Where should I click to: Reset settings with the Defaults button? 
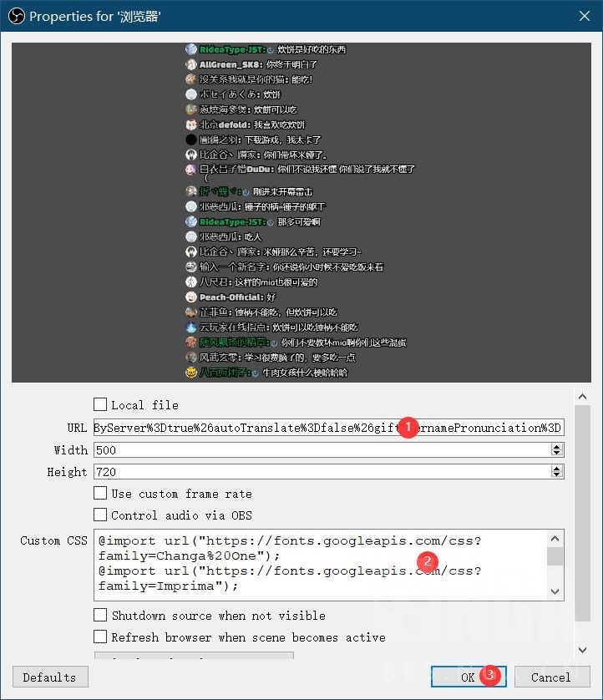[x=50, y=677]
